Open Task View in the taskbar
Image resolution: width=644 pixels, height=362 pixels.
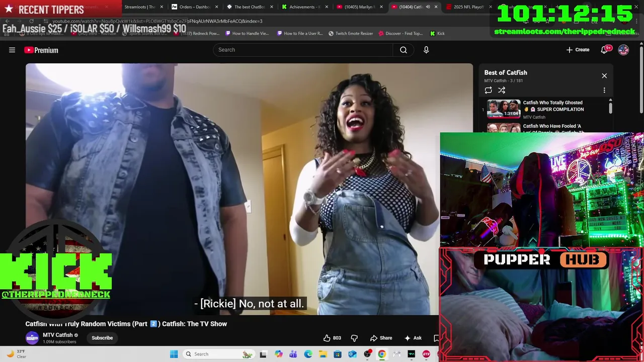tap(263, 354)
